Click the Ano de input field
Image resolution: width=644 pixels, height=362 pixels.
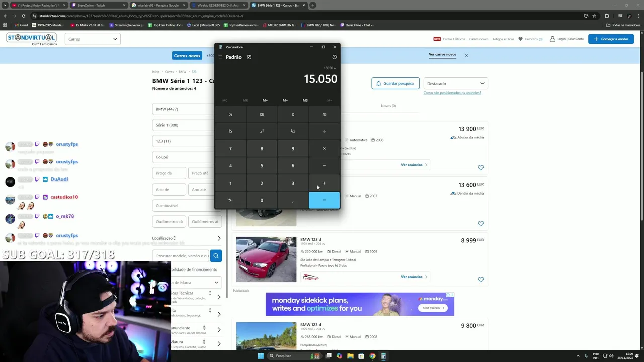169,189
